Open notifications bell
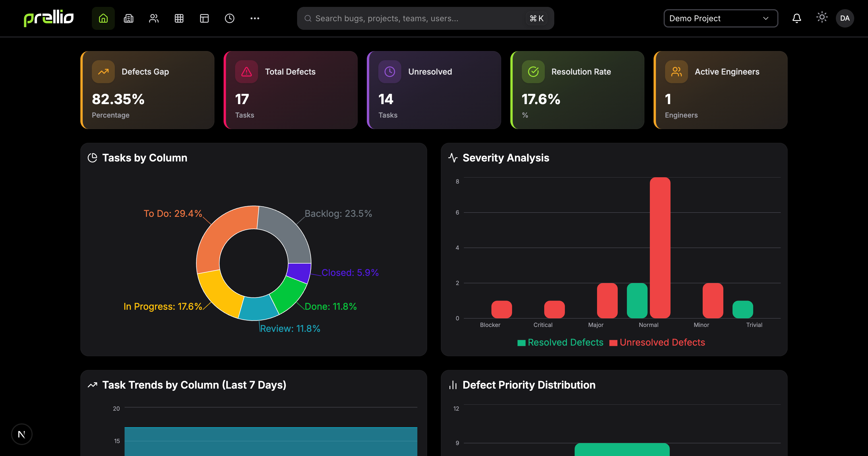Screen dimensions: 868x456 pyautogui.click(x=797, y=18)
